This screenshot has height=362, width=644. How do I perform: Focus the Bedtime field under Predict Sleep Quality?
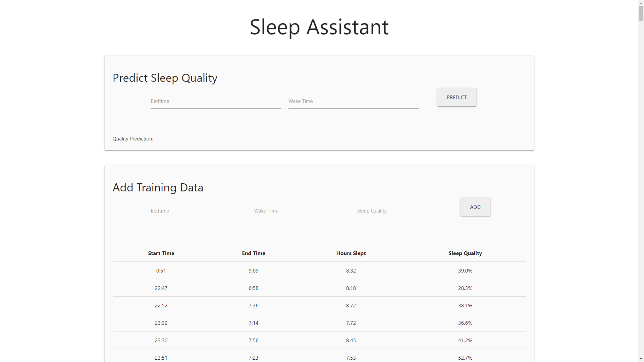point(215,102)
